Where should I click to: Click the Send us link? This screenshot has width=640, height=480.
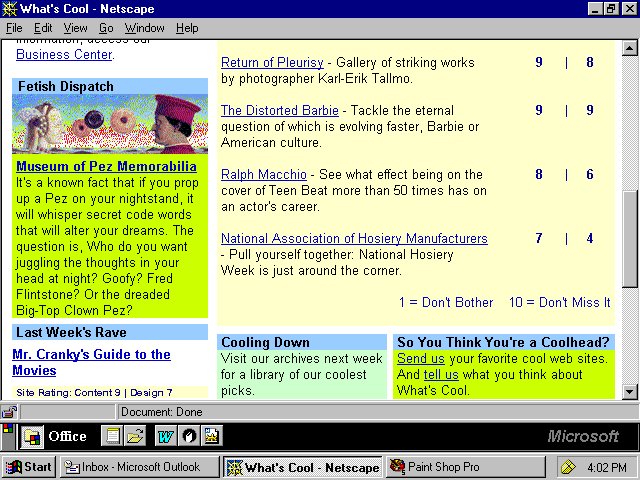tap(421, 358)
